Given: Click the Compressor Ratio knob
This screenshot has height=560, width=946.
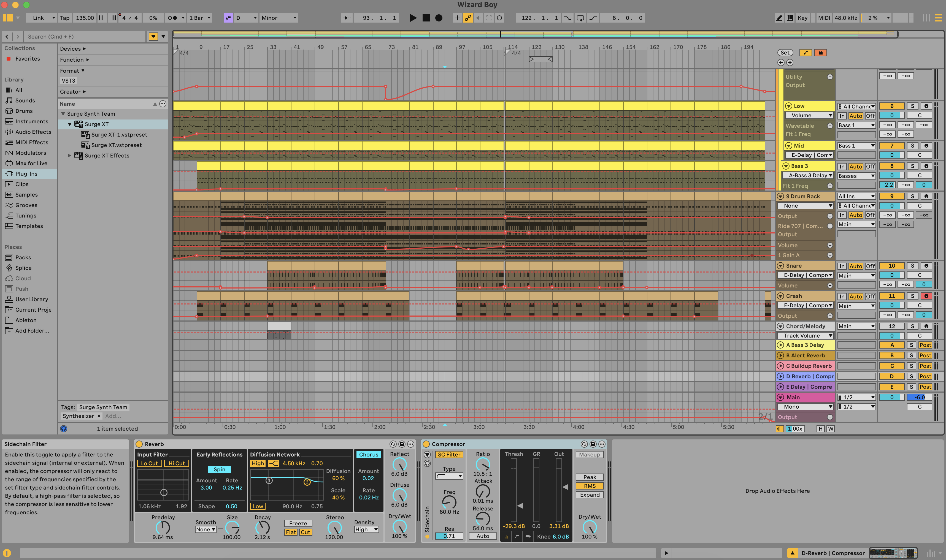Looking at the screenshot, I should click(x=483, y=464).
